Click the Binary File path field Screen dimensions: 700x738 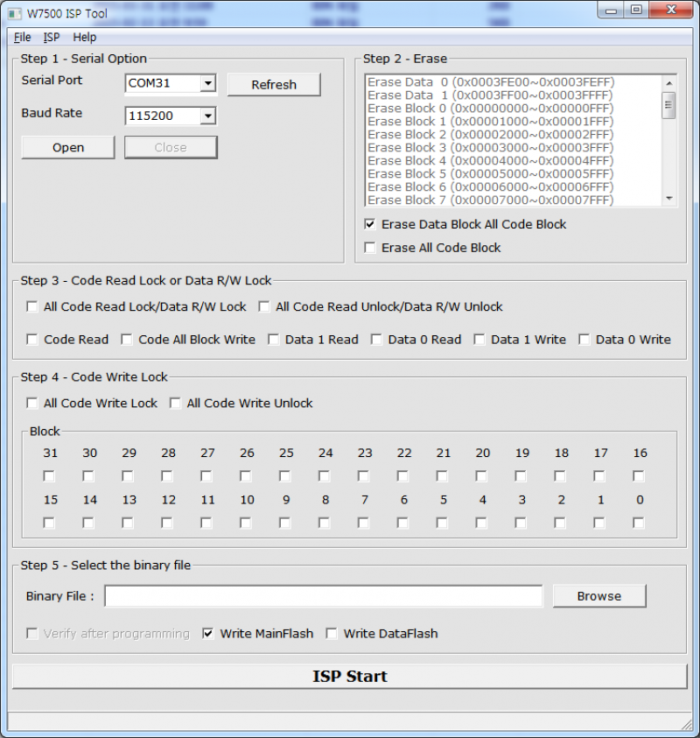324,596
